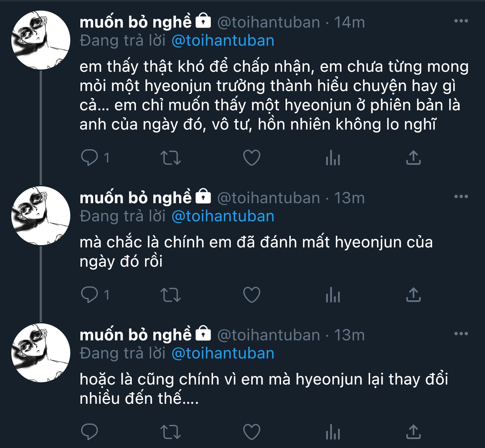
Task: Like the first tweet posted 14m ago
Action: tap(252, 158)
